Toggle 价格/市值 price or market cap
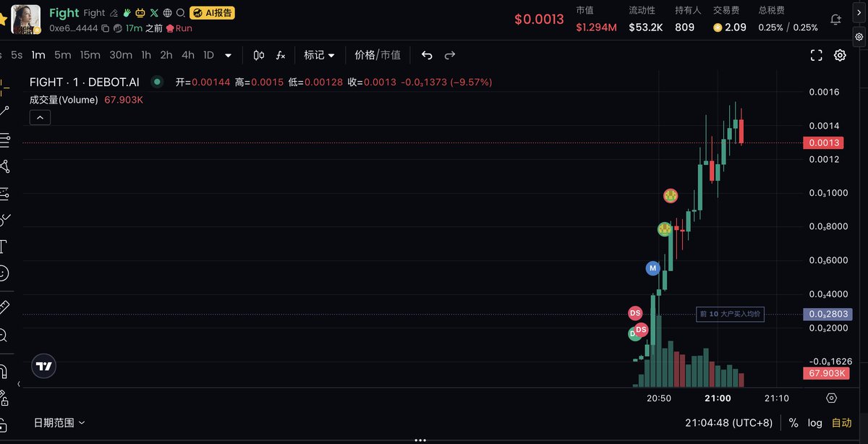 click(378, 55)
